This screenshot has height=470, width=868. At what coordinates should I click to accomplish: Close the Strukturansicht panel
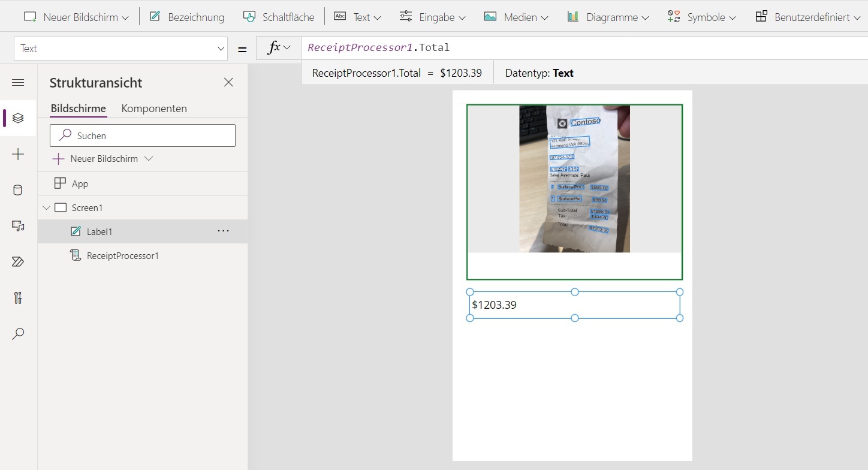point(228,83)
